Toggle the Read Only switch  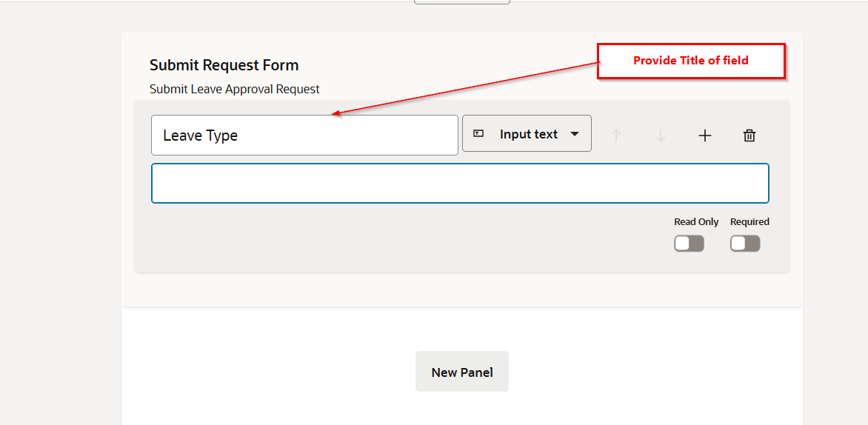(689, 244)
